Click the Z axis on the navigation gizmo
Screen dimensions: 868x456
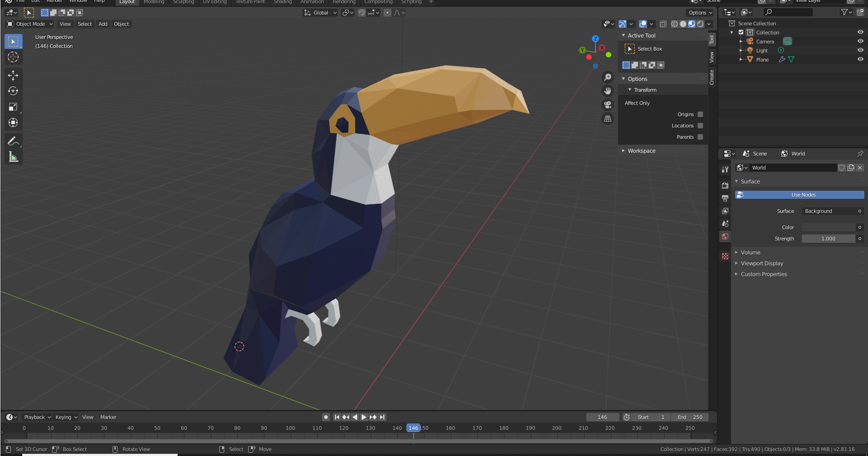pos(595,39)
